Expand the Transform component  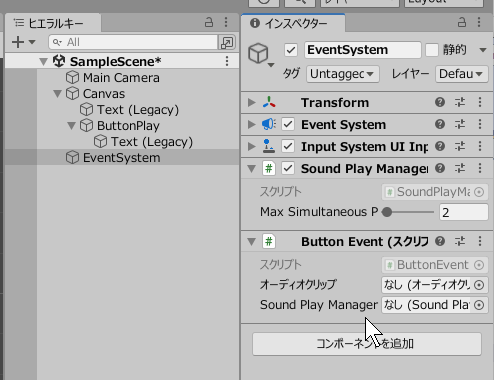click(x=252, y=102)
